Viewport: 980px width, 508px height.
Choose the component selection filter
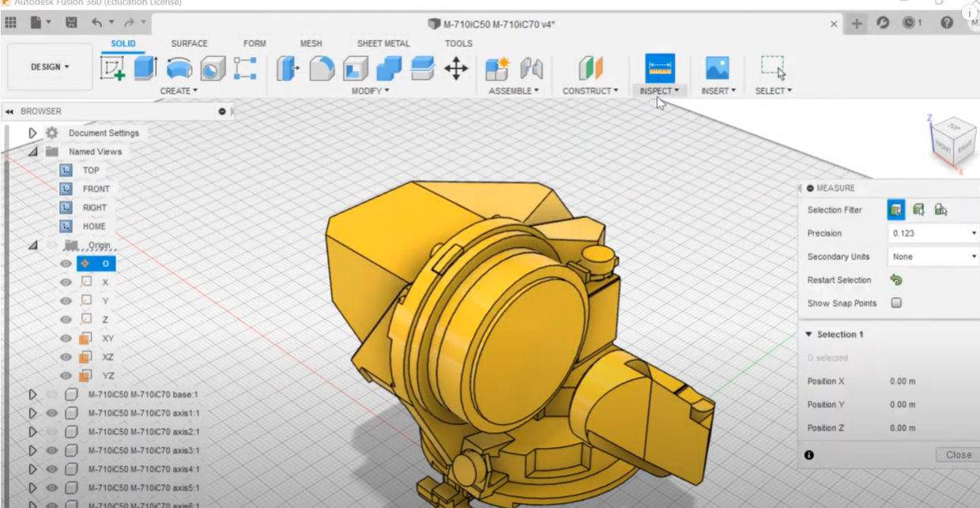[x=940, y=209]
